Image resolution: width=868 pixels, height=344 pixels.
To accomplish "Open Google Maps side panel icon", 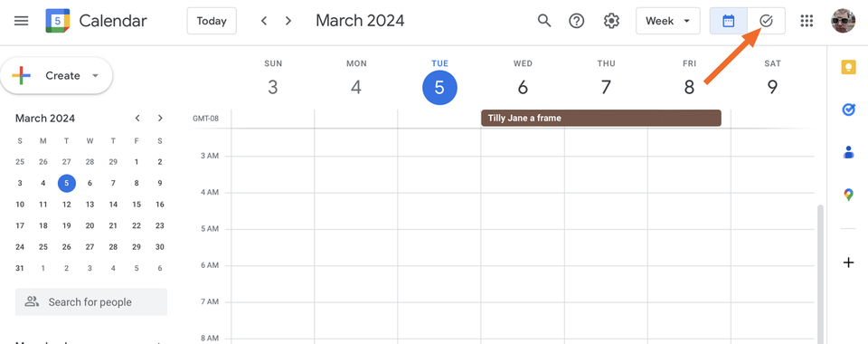I will 848,195.
